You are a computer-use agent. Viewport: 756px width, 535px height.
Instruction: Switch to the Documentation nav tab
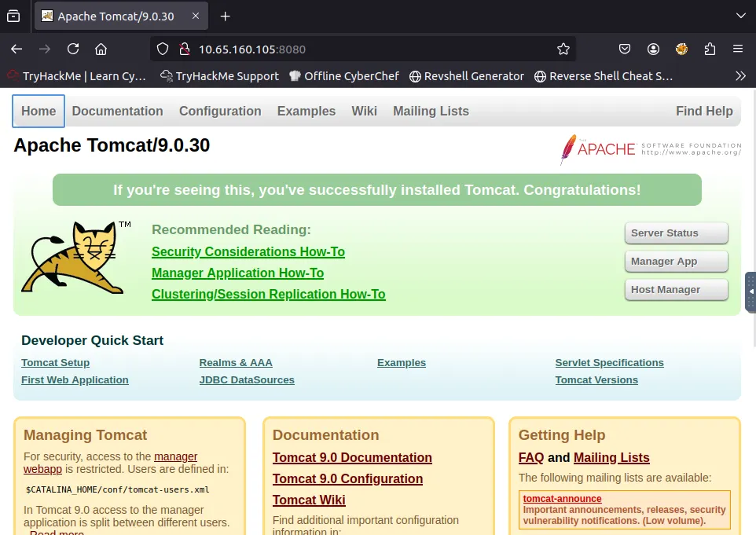click(117, 111)
